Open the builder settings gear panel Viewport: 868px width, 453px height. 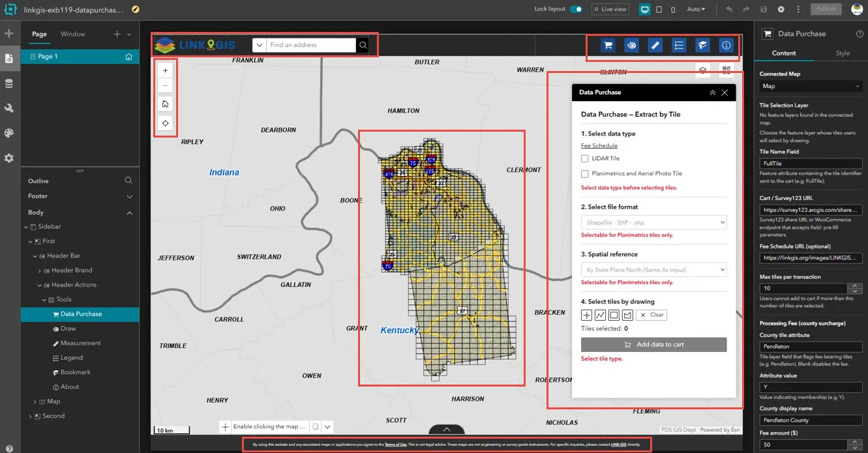9,158
